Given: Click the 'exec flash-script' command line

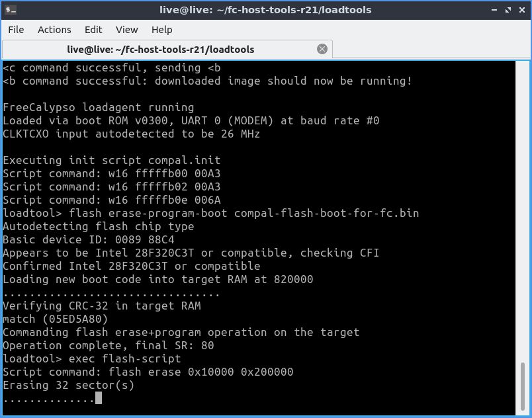Looking at the screenshot, I should tap(91, 358).
